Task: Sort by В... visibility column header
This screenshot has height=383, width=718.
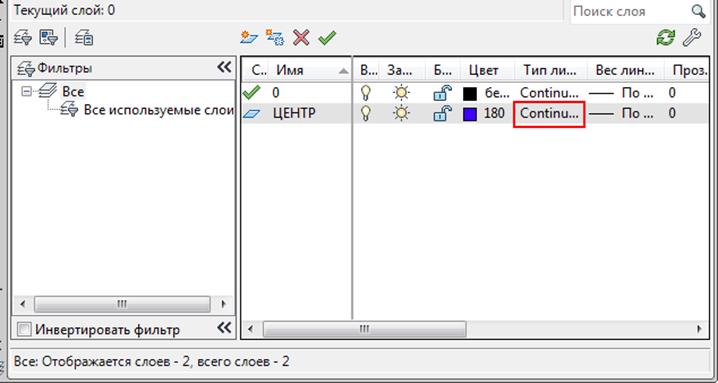Action: pos(369,71)
